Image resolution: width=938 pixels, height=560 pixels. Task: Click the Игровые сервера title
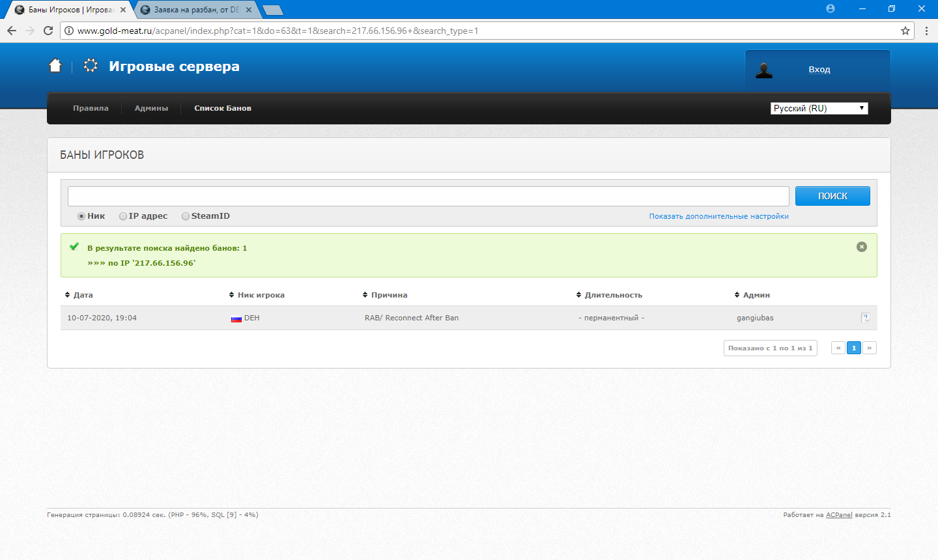(174, 66)
